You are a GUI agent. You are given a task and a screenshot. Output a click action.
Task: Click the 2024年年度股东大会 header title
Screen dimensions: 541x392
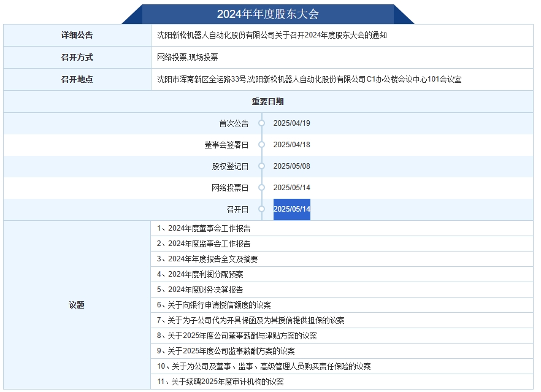267,14
